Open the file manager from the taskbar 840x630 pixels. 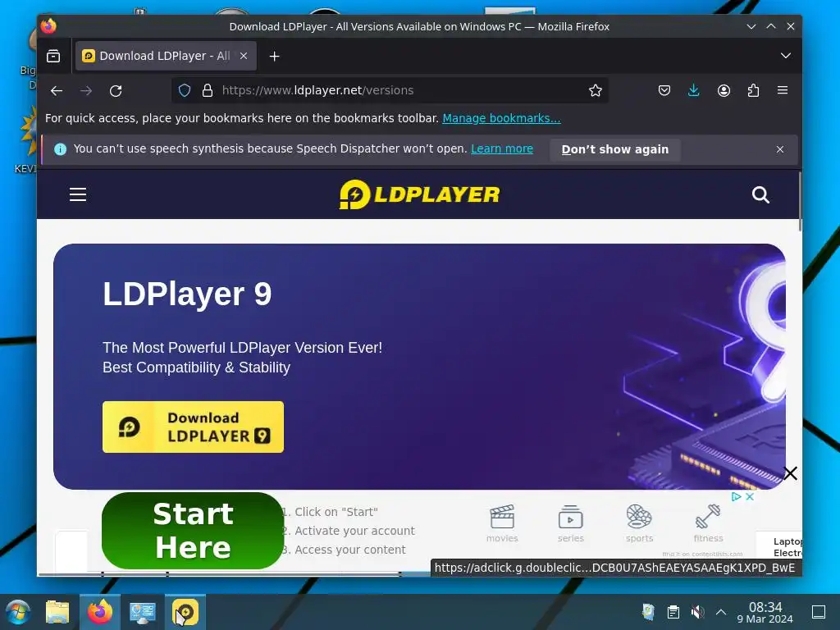click(x=57, y=612)
